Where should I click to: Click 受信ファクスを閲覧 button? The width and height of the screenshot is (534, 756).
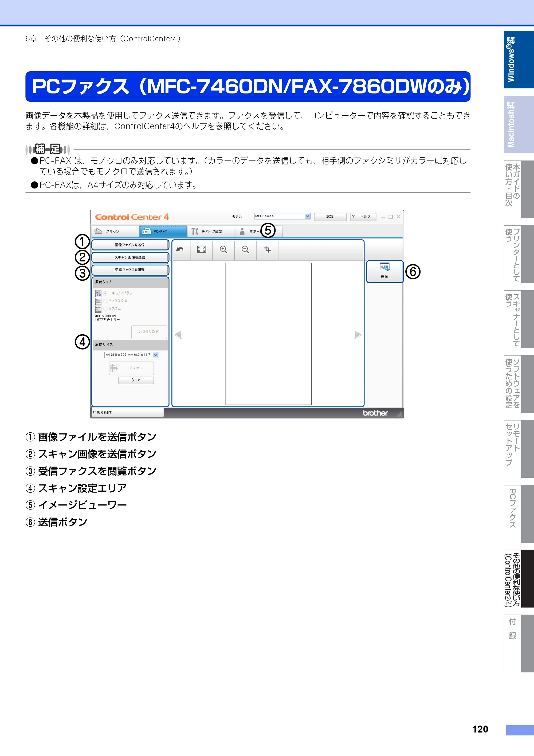[130, 270]
